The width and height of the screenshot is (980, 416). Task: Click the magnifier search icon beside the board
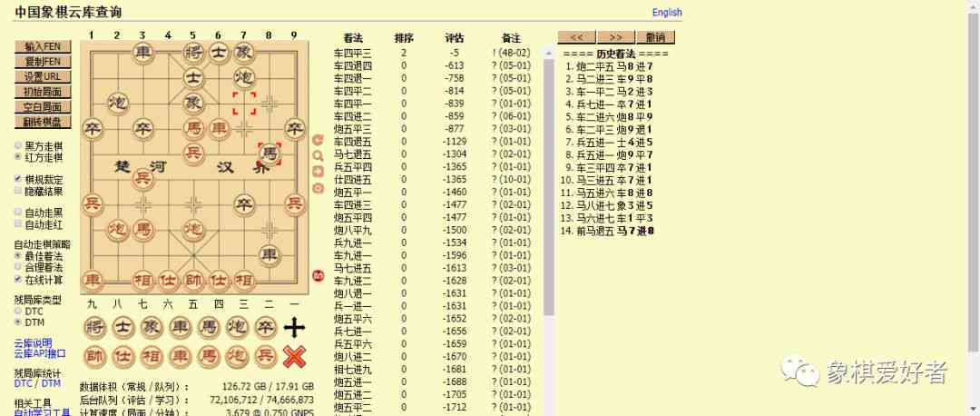[318, 156]
